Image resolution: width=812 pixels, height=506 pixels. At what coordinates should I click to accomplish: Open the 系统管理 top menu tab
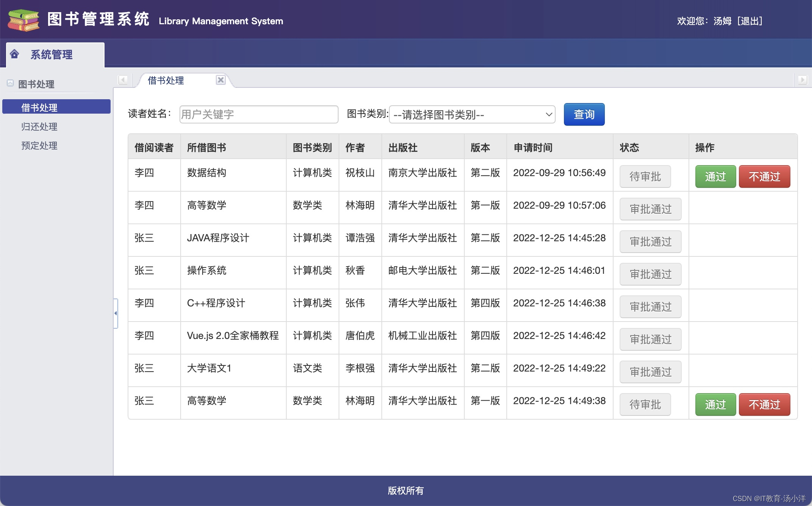click(55, 55)
